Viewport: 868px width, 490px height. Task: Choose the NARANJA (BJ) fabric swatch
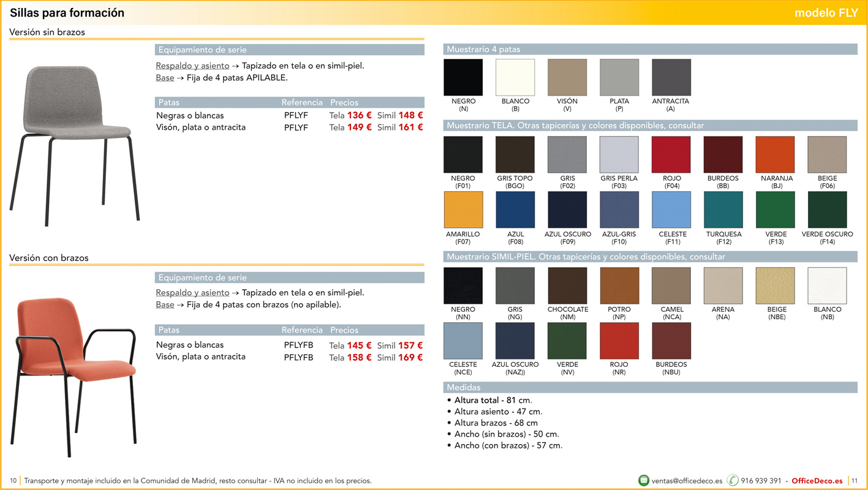tap(776, 154)
